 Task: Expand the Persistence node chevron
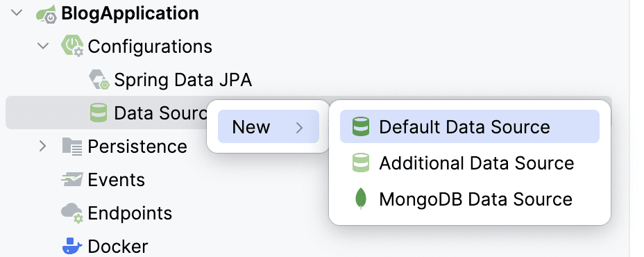[x=43, y=146]
